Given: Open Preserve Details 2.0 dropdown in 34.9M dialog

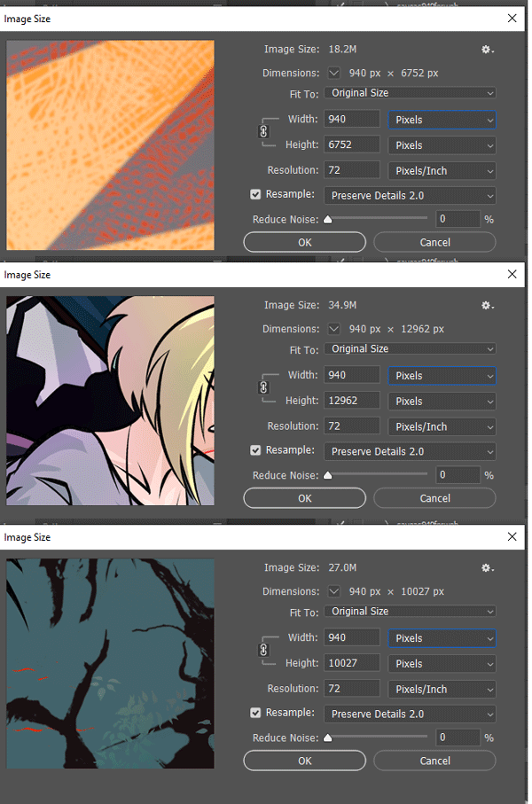Looking at the screenshot, I should pos(410,452).
